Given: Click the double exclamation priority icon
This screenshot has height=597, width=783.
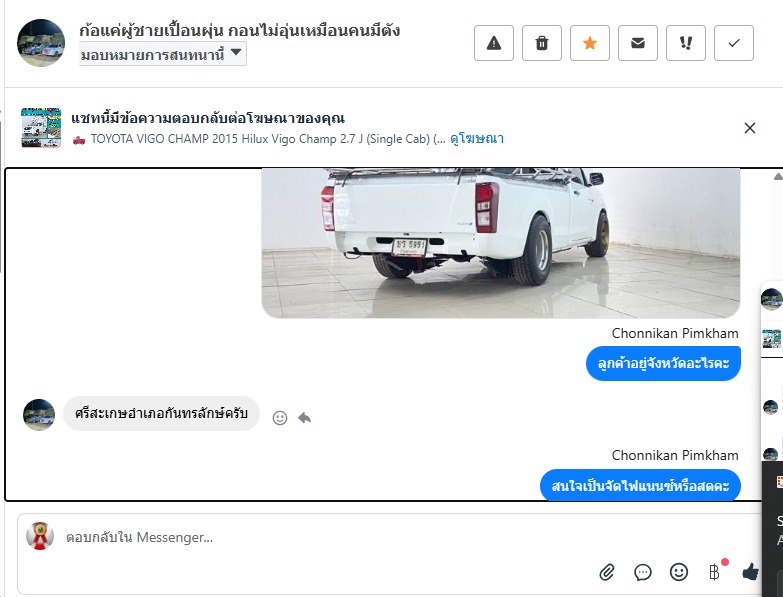Looking at the screenshot, I should coord(686,43).
